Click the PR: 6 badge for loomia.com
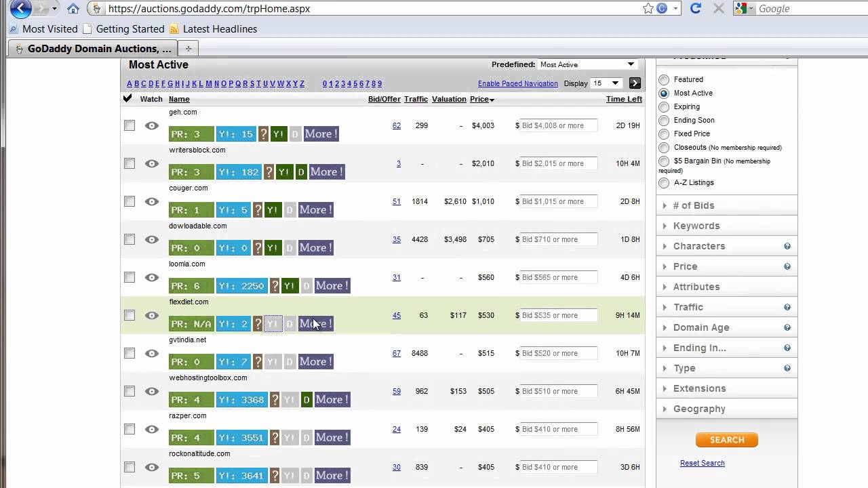The height and width of the screenshot is (488, 868). pos(191,285)
